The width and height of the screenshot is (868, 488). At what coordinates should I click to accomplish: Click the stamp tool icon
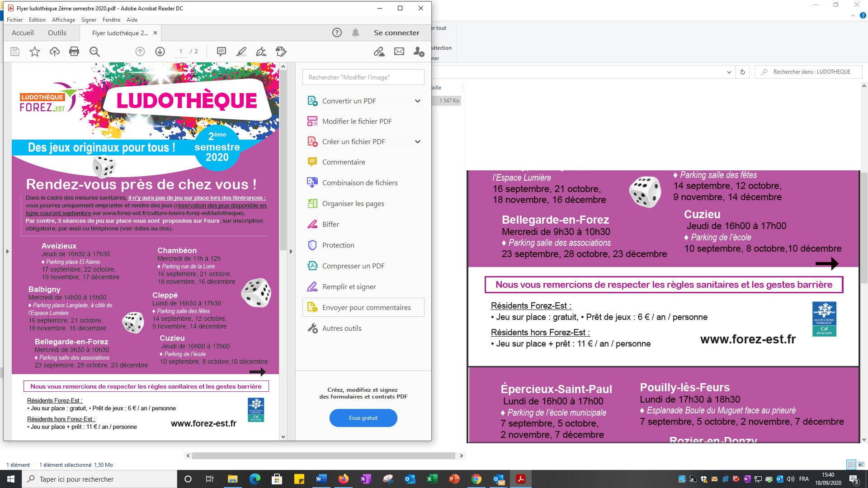[281, 52]
